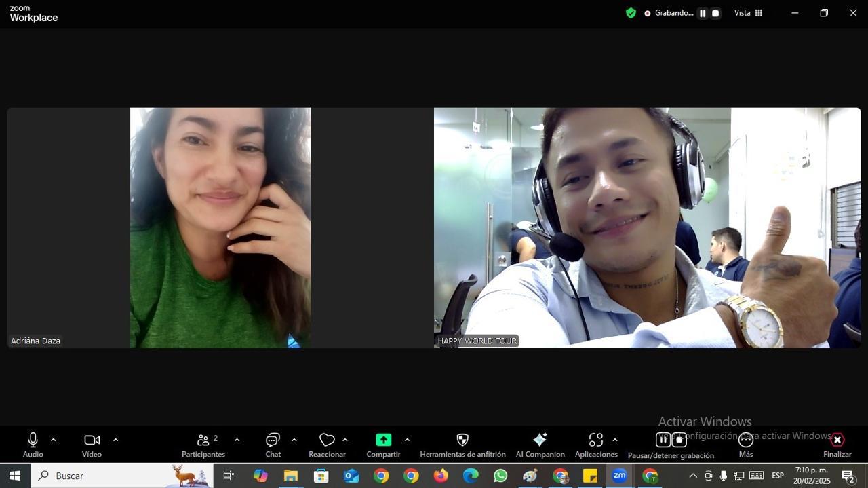This screenshot has height=488, width=868.
Task: Open File Explorer from the taskbar
Action: [290, 476]
